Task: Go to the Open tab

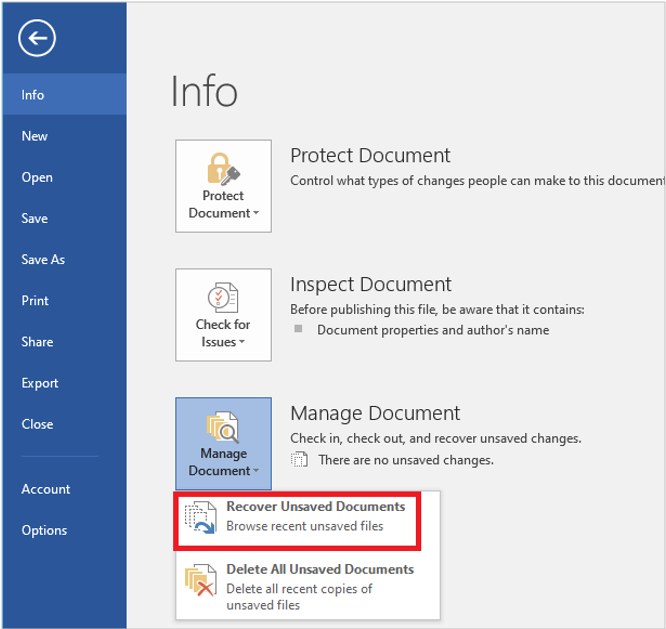Action: coord(65,177)
